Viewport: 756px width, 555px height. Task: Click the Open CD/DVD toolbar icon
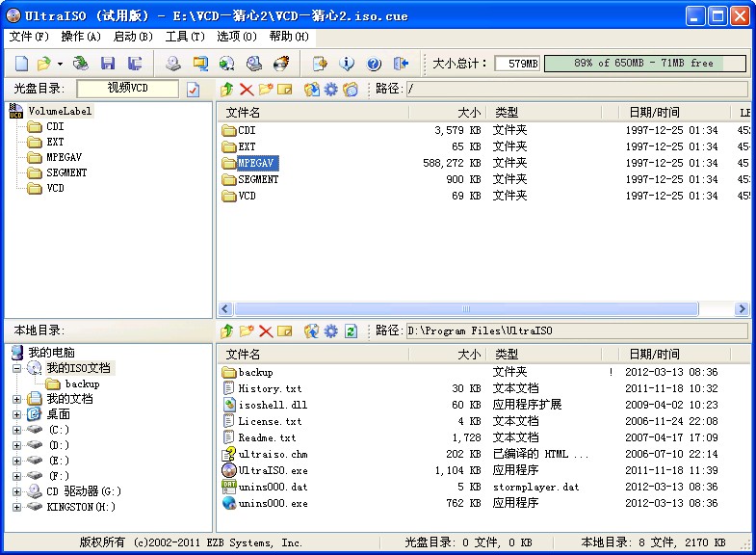(x=81, y=64)
